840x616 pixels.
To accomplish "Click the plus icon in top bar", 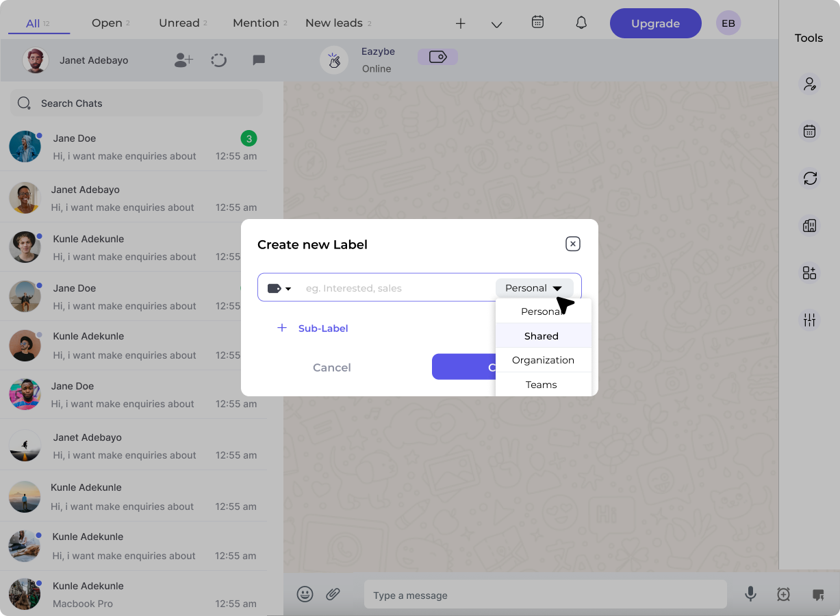I will [461, 24].
